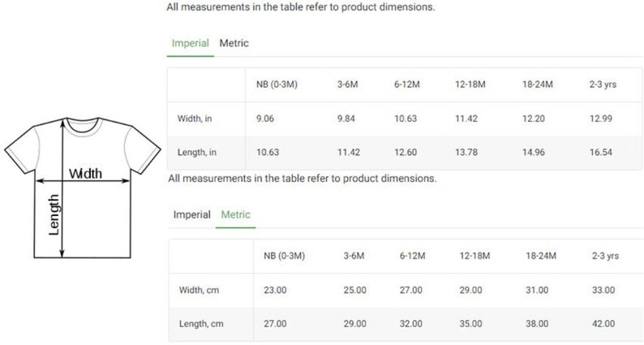Screen dimensions: 644x345
Task: Click the 33.00 width cell
Action: click(603, 291)
